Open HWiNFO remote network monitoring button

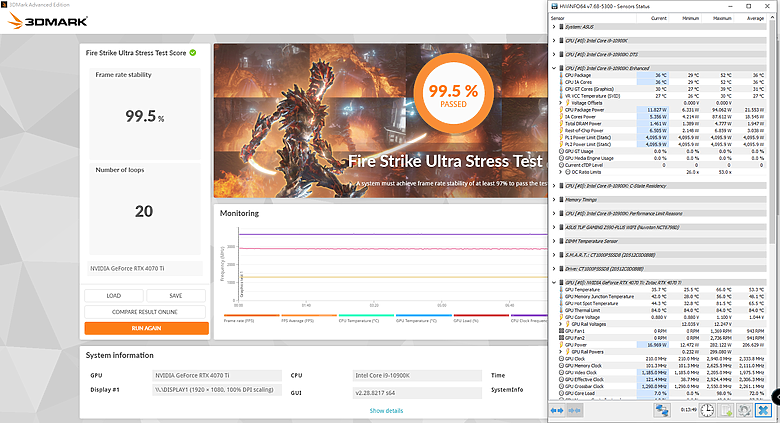coord(662,410)
